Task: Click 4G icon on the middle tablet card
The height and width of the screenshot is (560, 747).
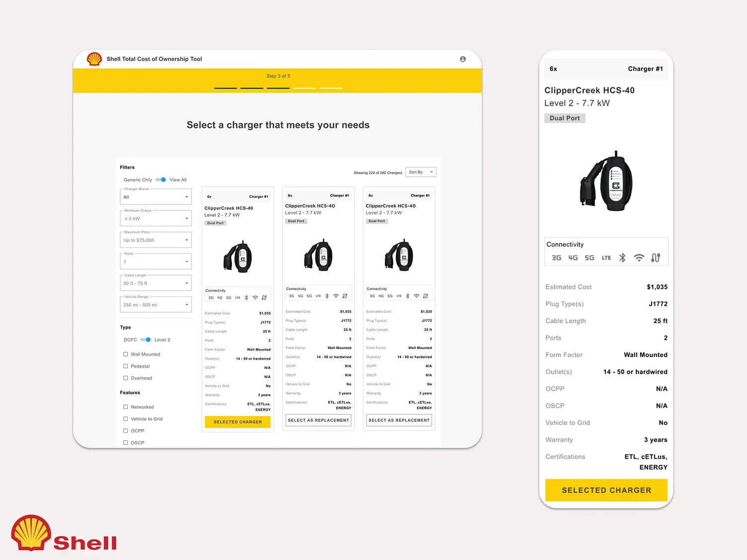Action: click(300, 296)
